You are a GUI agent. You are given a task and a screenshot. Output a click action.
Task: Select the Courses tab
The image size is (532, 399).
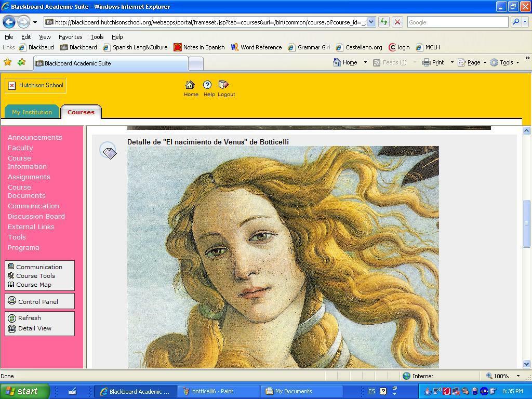(x=81, y=112)
